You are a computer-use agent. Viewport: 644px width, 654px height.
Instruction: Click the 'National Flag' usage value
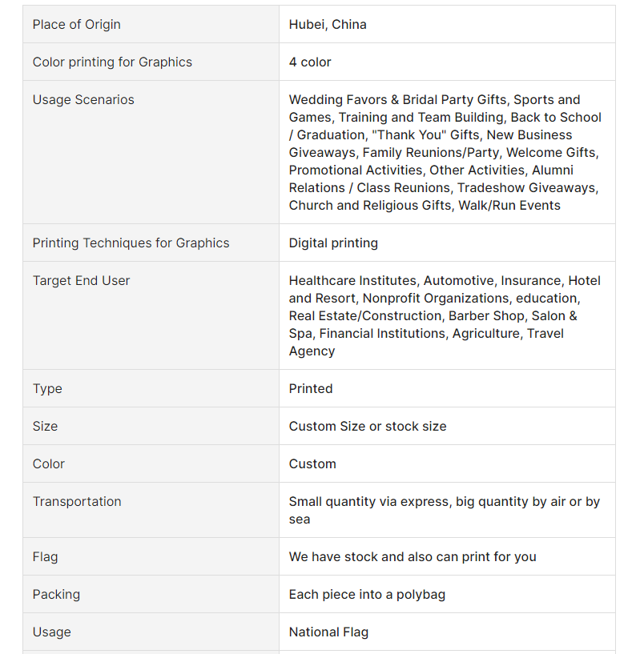click(329, 632)
